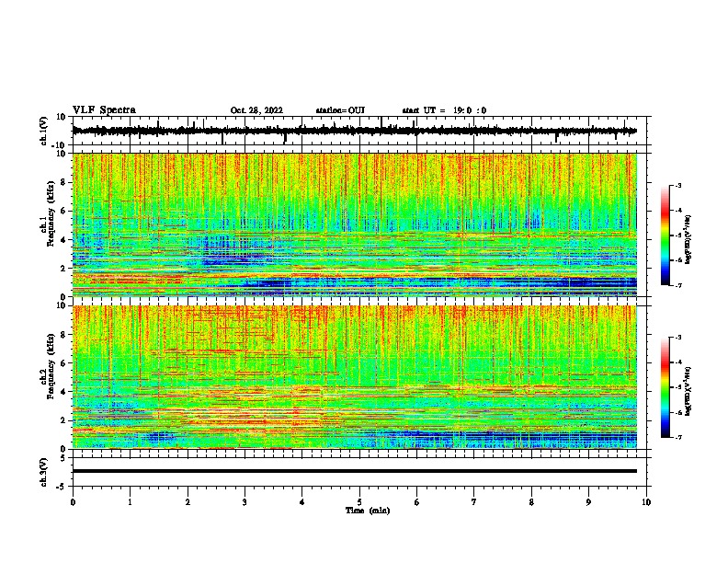Image resolution: width=728 pixels, height=563 pixels.
Task: Click the flat ch.3 voltage trace
Action: tap(354, 471)
